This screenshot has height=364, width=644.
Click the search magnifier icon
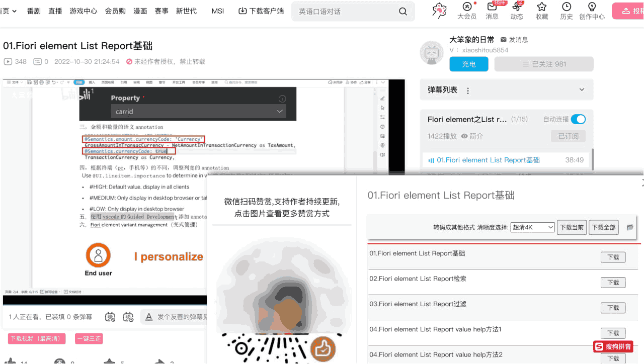tap(403, 11)
